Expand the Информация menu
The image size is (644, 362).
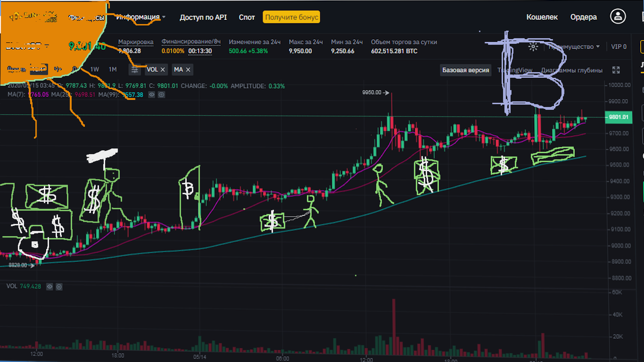point(141,17)
